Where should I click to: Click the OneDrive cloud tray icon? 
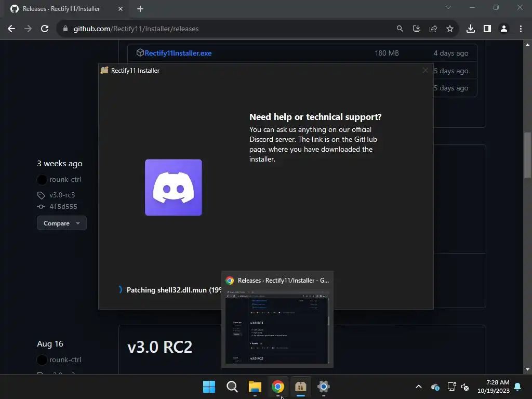click(435, 387)
